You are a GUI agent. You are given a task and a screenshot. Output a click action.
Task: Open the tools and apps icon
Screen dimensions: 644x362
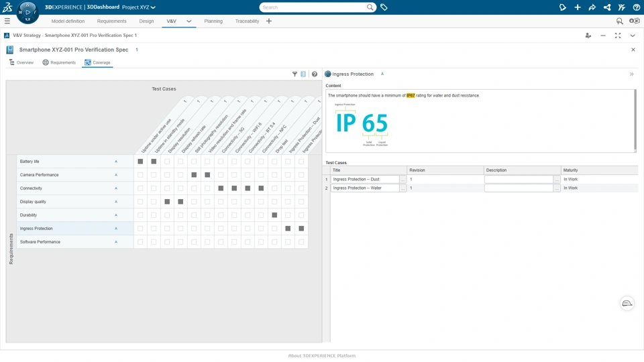click(x=621, y=7)
